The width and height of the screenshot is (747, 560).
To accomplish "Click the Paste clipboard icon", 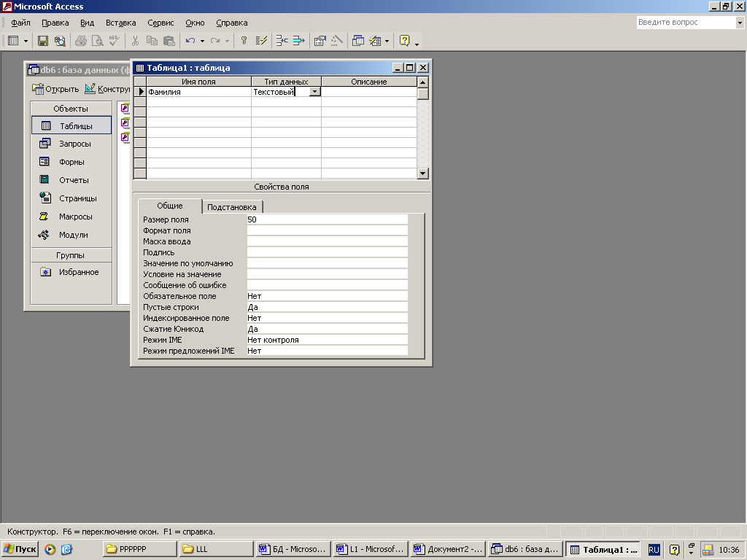I will [x=169, y=41].
